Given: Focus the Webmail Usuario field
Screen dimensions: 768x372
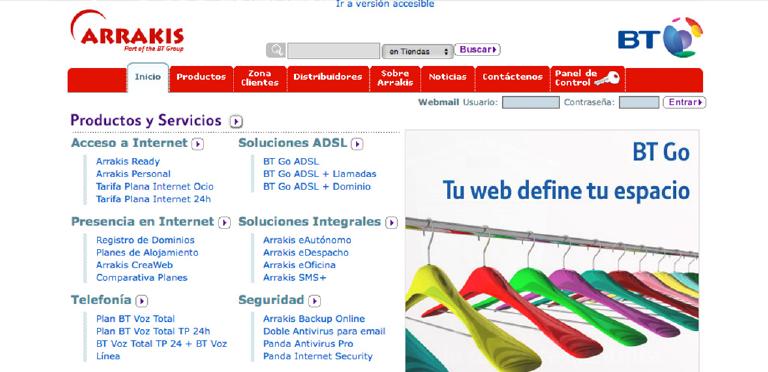Looking at the screenshot, I should pyautogui.click(x=530, y=103).
